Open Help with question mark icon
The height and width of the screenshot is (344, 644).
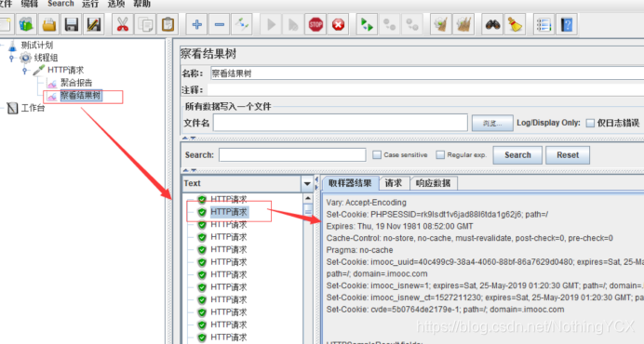pos(567,24)
